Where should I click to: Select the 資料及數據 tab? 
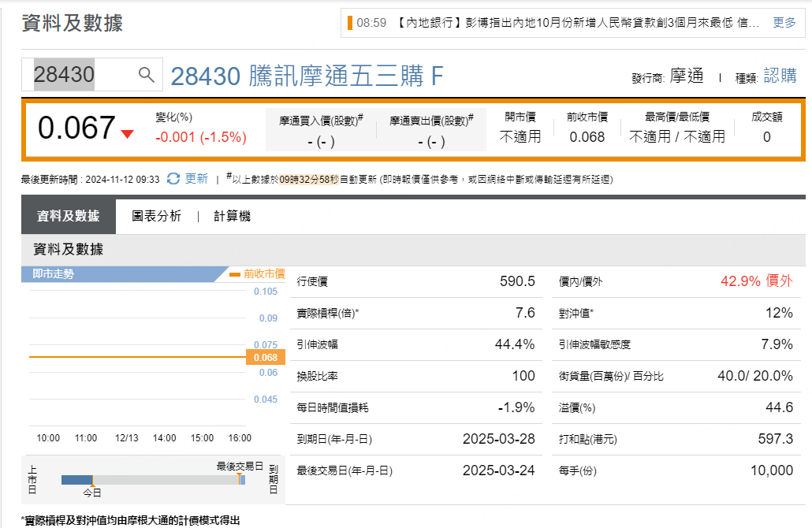click(69, 216)
